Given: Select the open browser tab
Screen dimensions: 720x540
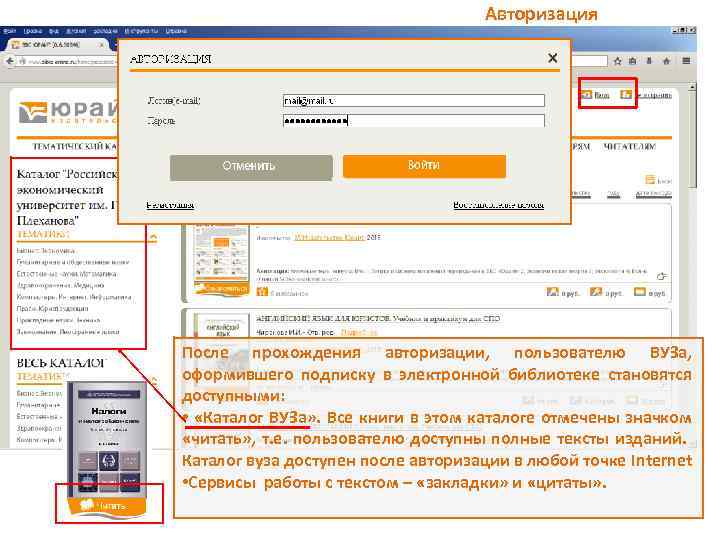Looking at the screenshot, I should [55, 45].
